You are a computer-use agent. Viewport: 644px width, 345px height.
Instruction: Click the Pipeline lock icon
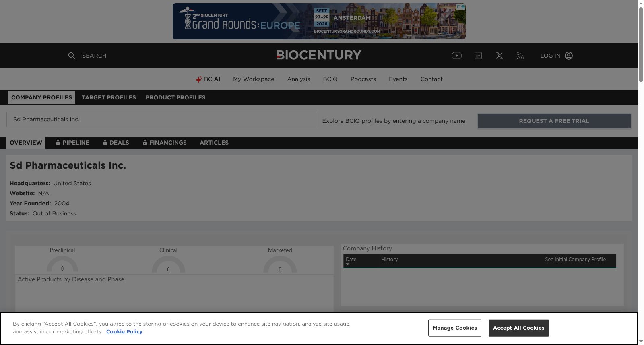point(58,143)
